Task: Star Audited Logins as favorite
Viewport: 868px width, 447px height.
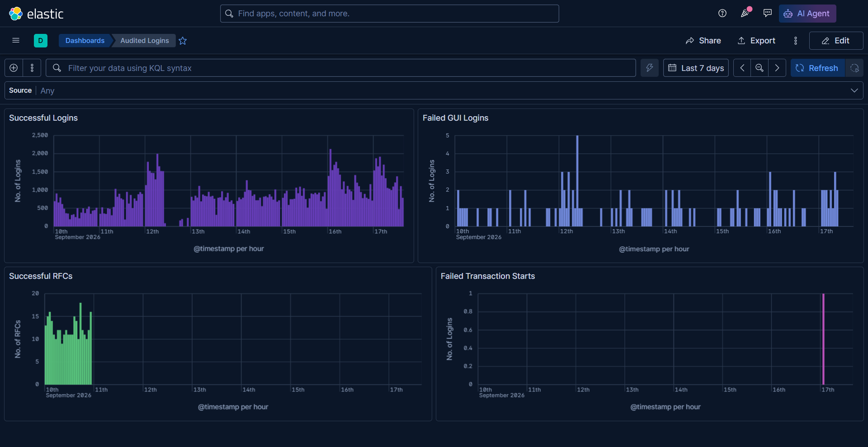Action: [183, 41]
